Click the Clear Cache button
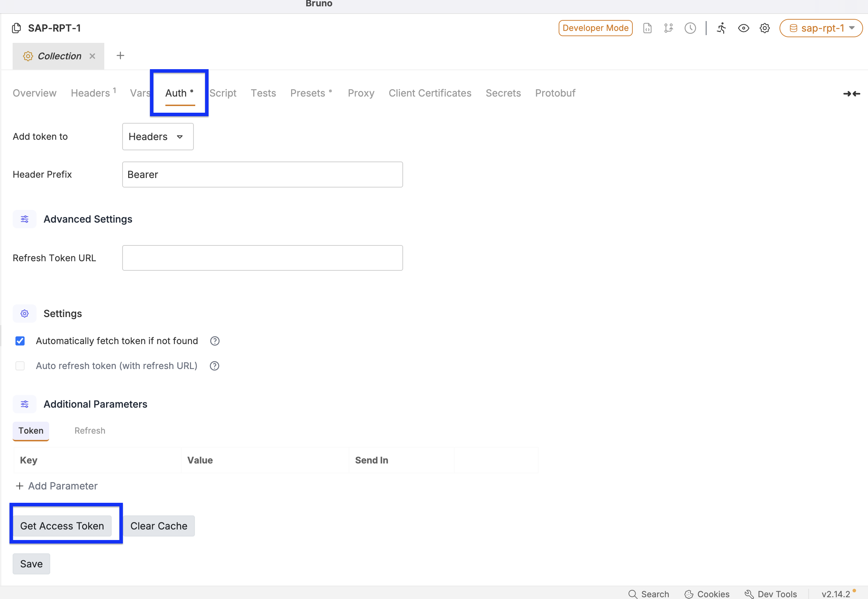868x599 pixels. point(159,526)
